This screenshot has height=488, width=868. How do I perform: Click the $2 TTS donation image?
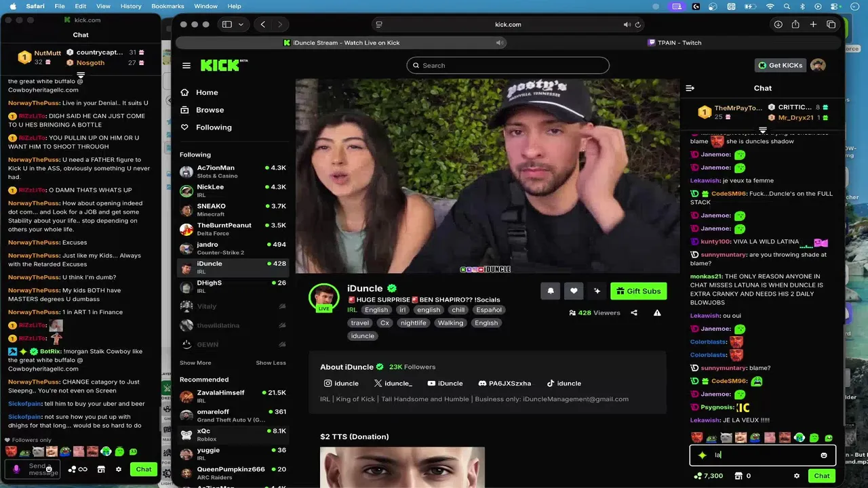click(x=402, y=468)
